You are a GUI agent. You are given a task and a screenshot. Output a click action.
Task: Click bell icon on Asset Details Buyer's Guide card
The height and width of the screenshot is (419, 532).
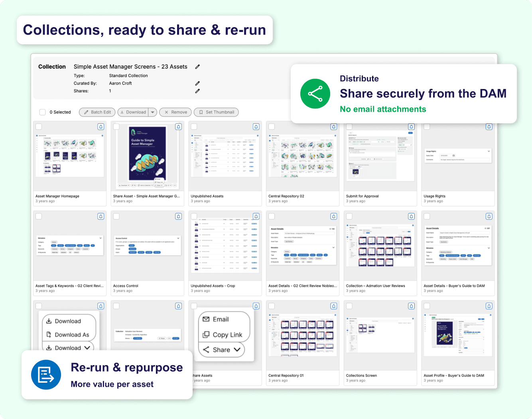click(489, 216)
